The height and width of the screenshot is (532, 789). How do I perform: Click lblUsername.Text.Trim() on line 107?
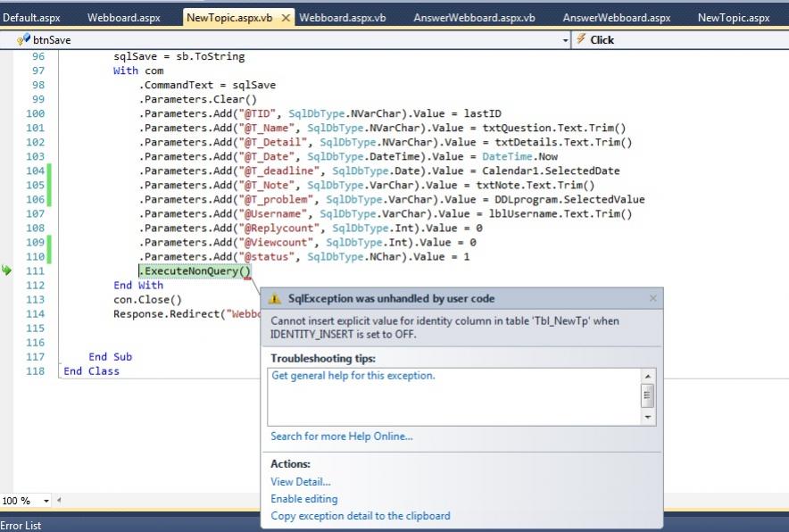560,214
